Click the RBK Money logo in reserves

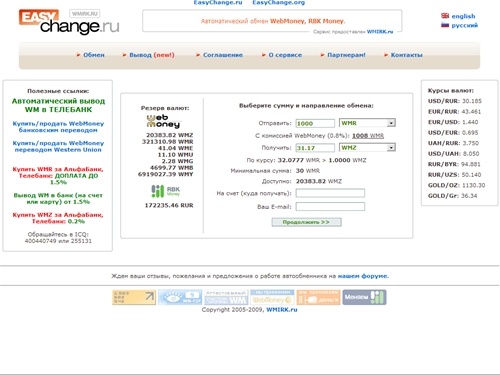[166, 191]
